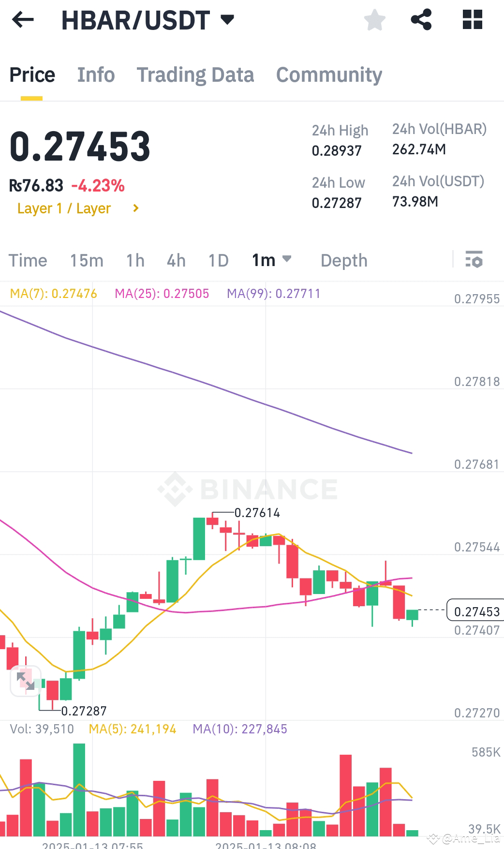Screen dimensions: 504x849
Task: Open the chart indicator settings icon
Action: (474, 260)
